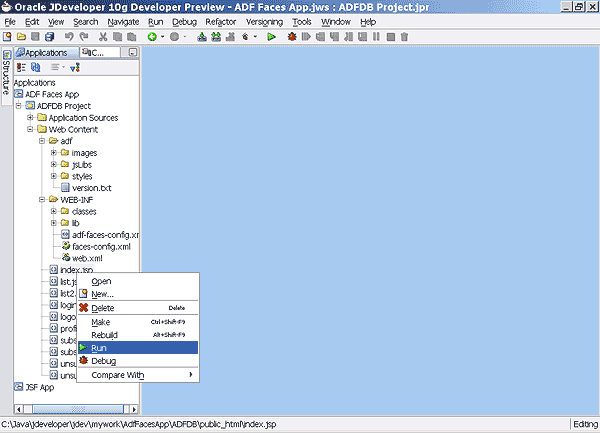The width and height of the screenshot is (600, 433).
Task: Collapse the adf folder
Action: click(42, 141)
